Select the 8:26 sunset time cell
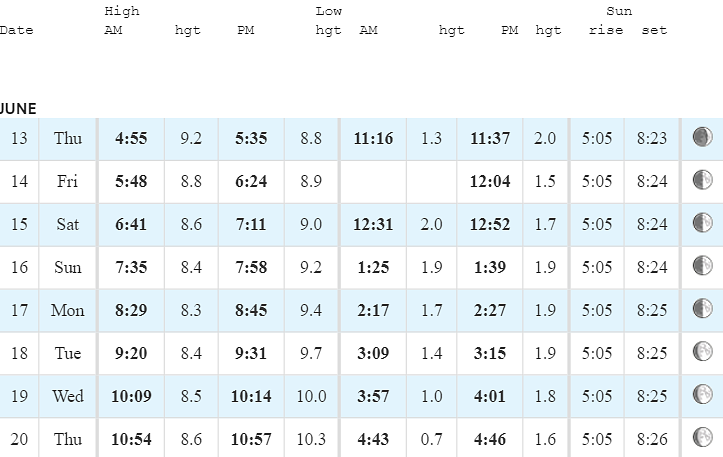723x457 pixels. click(652, 439)
